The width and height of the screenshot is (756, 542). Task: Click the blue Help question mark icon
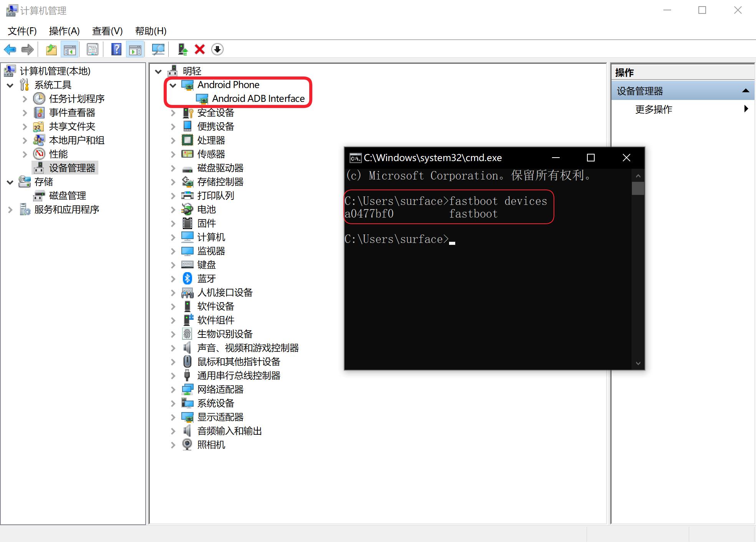(x=116, y=49)
